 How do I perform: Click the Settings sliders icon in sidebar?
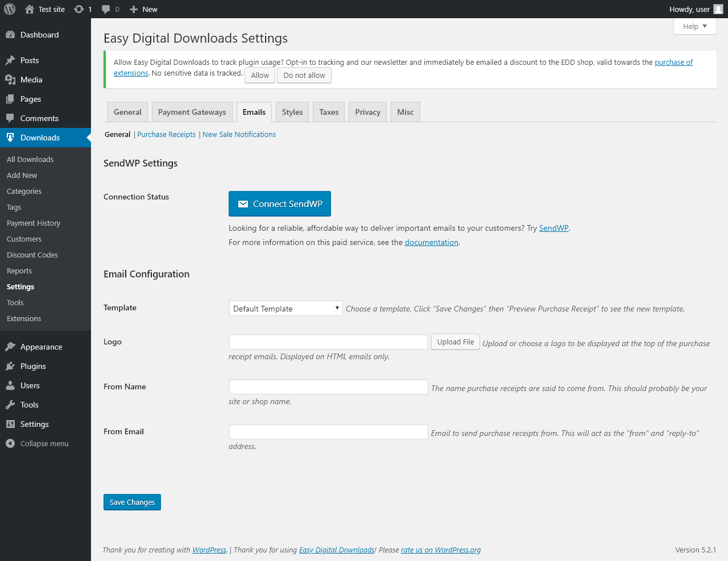coord(10,424)
